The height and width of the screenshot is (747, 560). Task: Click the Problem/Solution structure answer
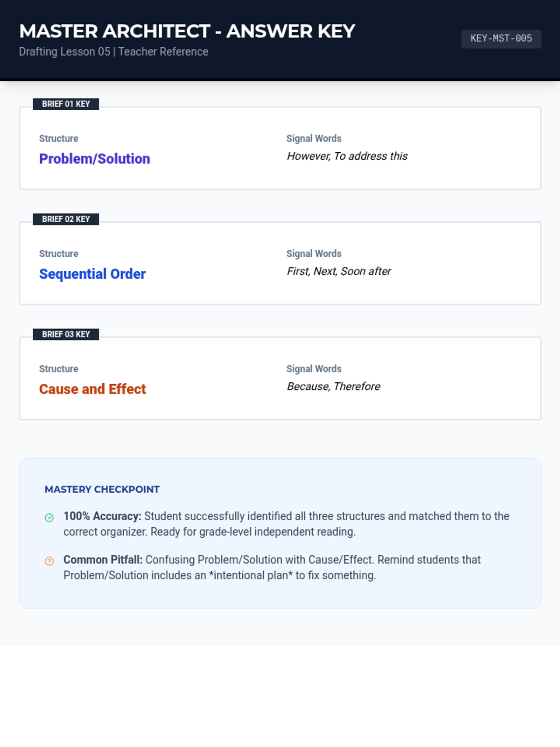click(94, 159)
